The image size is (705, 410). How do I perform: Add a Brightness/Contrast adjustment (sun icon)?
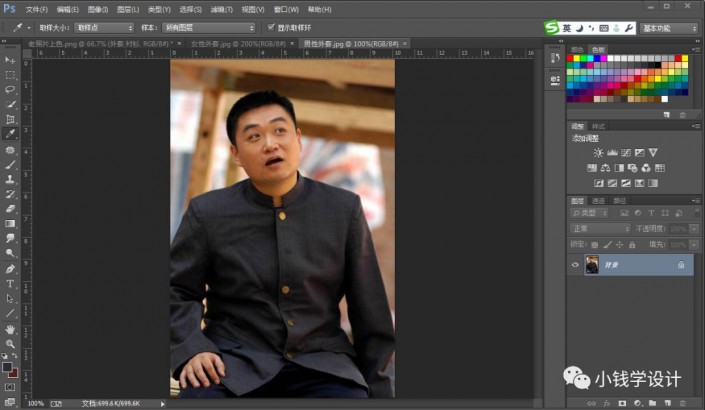click(x=598, y=152)
